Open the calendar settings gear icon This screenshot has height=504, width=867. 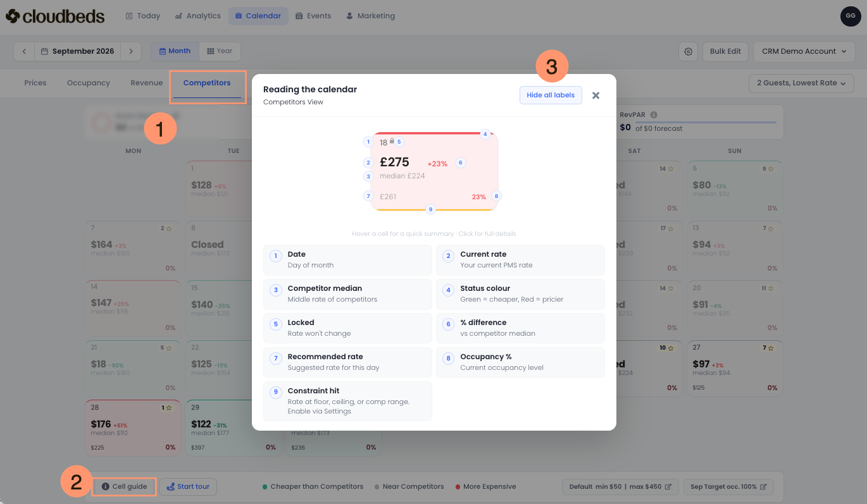coord(688,51)
